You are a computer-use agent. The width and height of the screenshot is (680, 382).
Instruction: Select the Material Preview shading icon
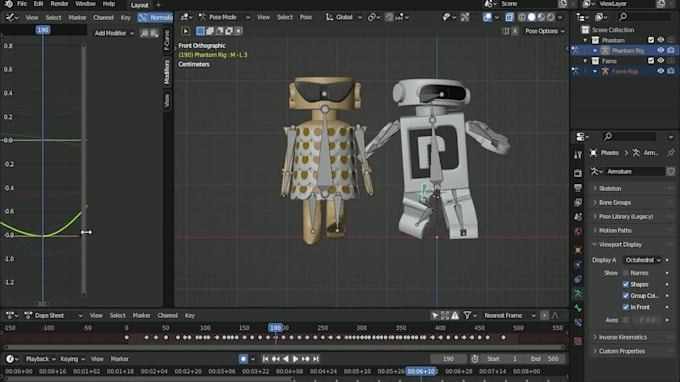(x=541, y=17)
